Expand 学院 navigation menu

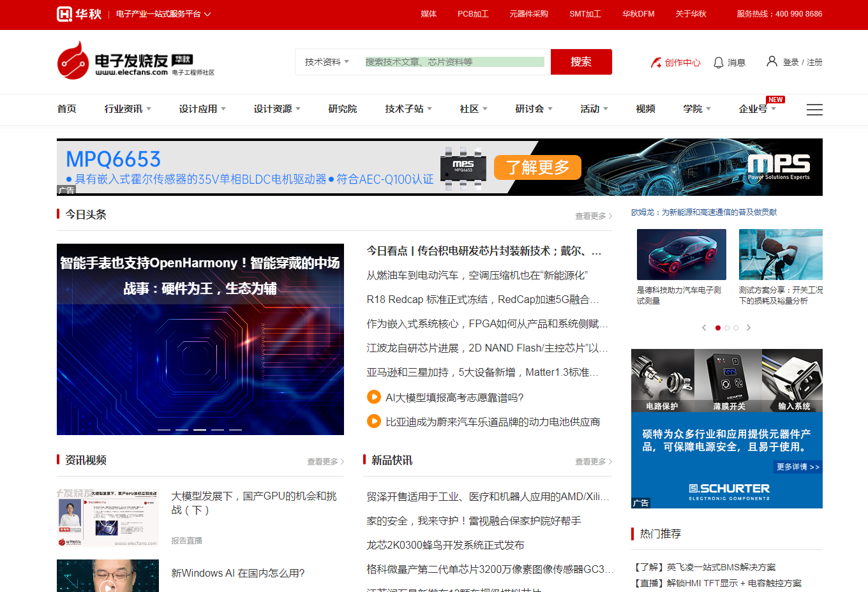[x=697, y=109]
